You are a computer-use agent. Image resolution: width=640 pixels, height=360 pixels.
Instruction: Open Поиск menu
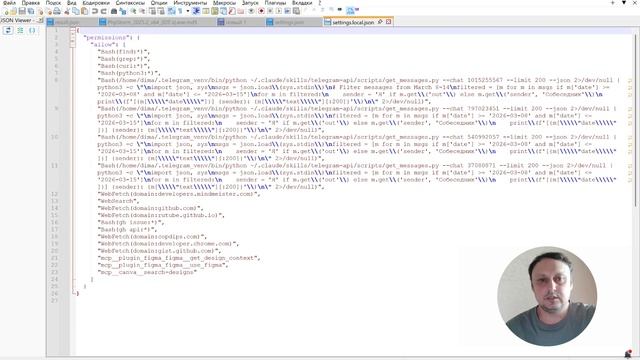click(x=53, y=2)
